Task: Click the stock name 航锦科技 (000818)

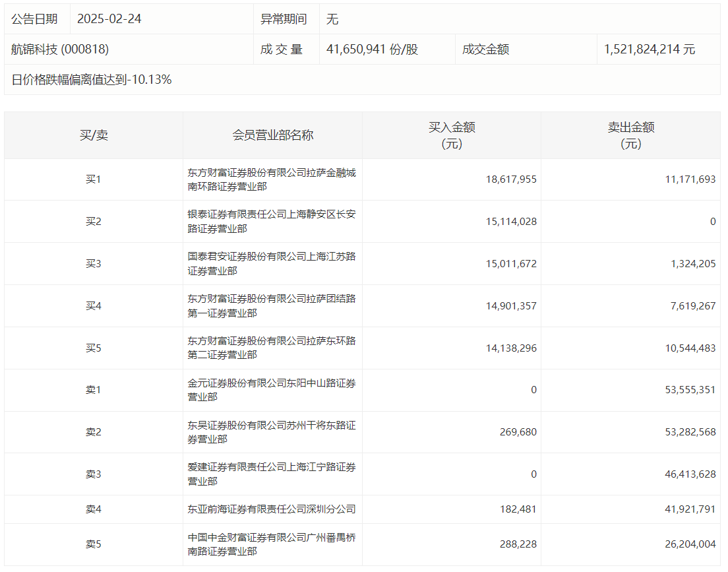Action: click(60, 49)
